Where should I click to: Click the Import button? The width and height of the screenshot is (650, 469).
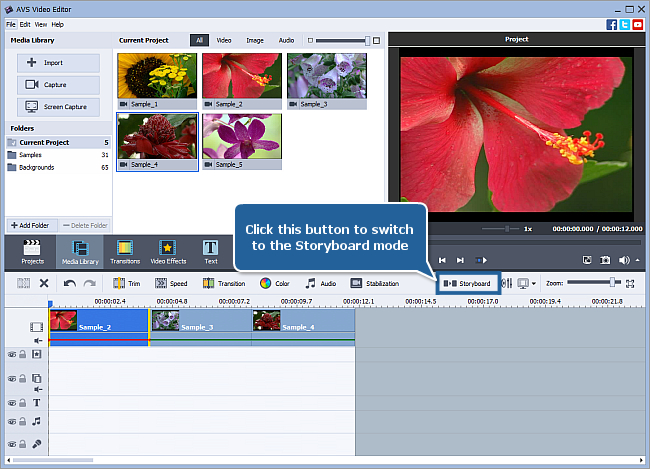coord(58,63)
